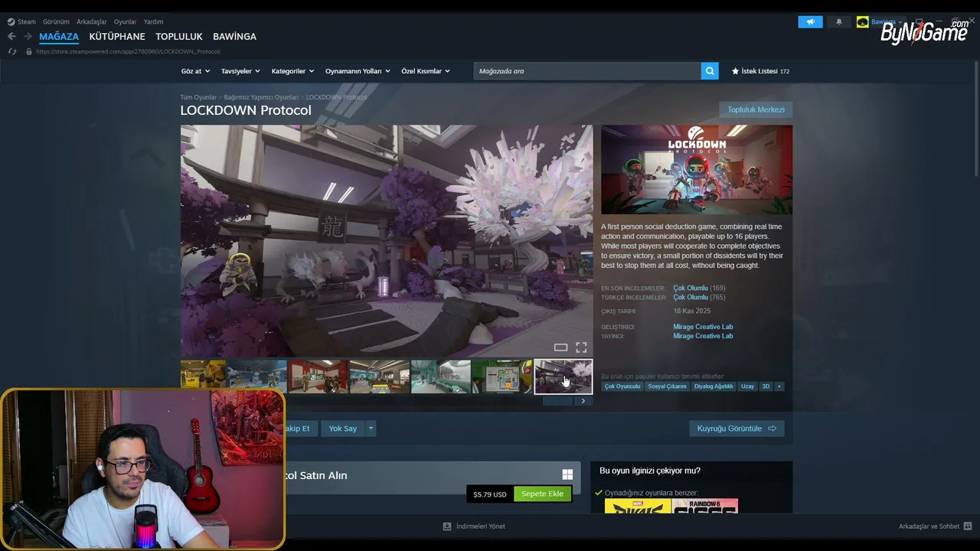Click Kuyruğu Görüntüle button
Viewport: 980px width, 551px height.
tap(737, 429)
